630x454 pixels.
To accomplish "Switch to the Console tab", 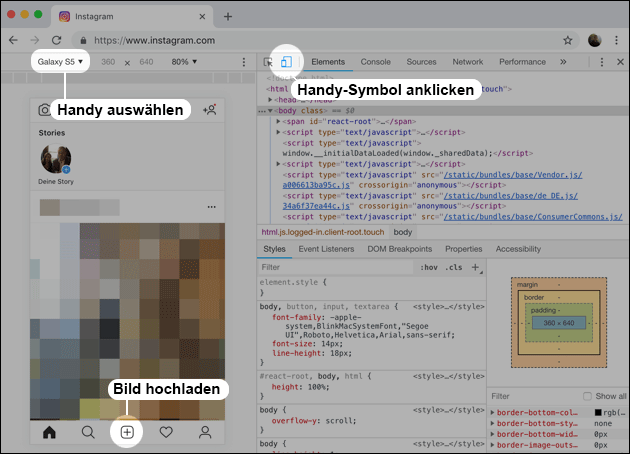I will pos(375,62).
